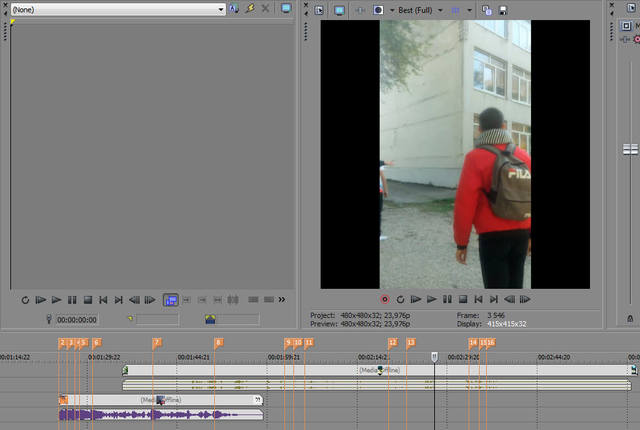Image resolution: width=640 pixels, height=430 pixels.
Task: Step to next frame in the Trimmer
Action: (150, 300)
